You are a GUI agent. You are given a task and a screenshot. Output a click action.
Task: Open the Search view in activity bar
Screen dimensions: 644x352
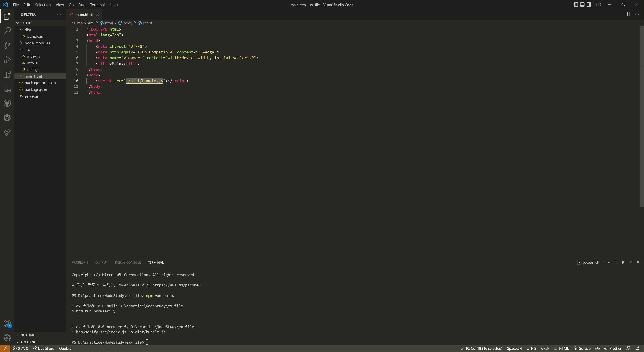click(x=7, y=31)
